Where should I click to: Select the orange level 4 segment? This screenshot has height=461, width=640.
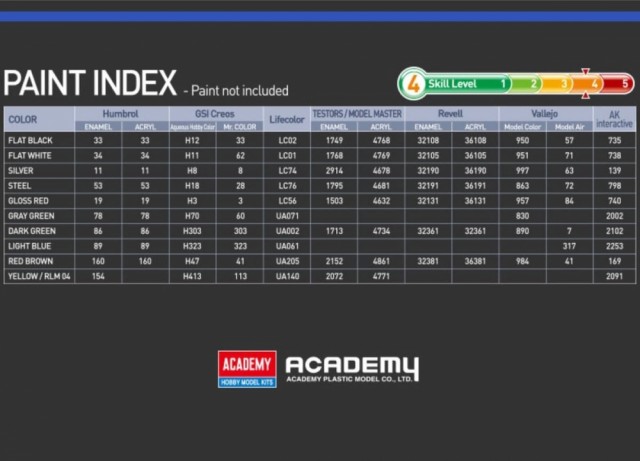click(586, 84)
